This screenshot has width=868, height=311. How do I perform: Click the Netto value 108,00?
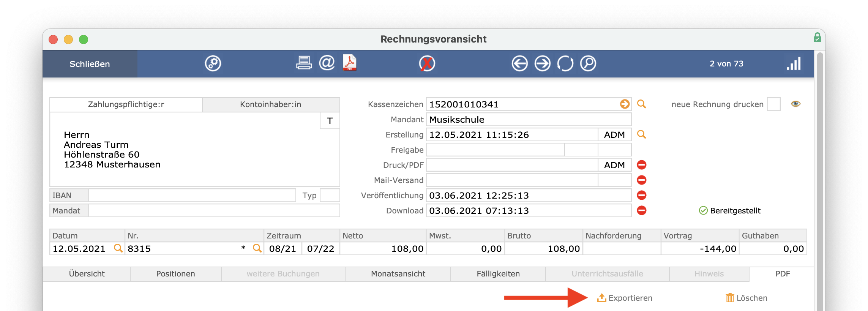pyautogui.click(x=383, y=248)
